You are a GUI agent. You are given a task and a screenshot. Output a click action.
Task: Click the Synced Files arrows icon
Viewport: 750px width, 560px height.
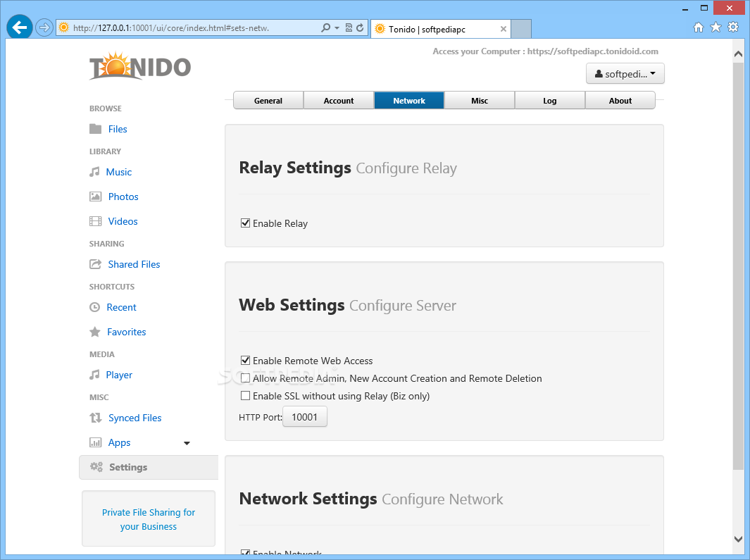95,418
